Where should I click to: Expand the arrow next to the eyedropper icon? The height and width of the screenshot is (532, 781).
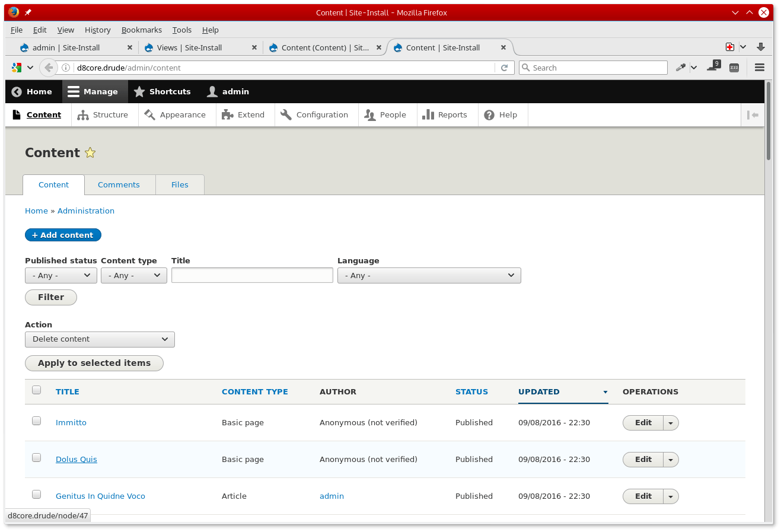694,68
